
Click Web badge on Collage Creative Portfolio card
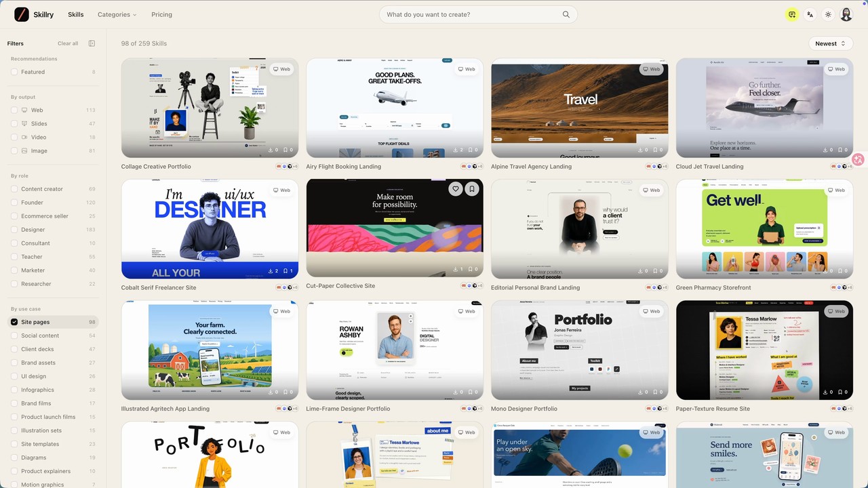(x=281, y=69)
